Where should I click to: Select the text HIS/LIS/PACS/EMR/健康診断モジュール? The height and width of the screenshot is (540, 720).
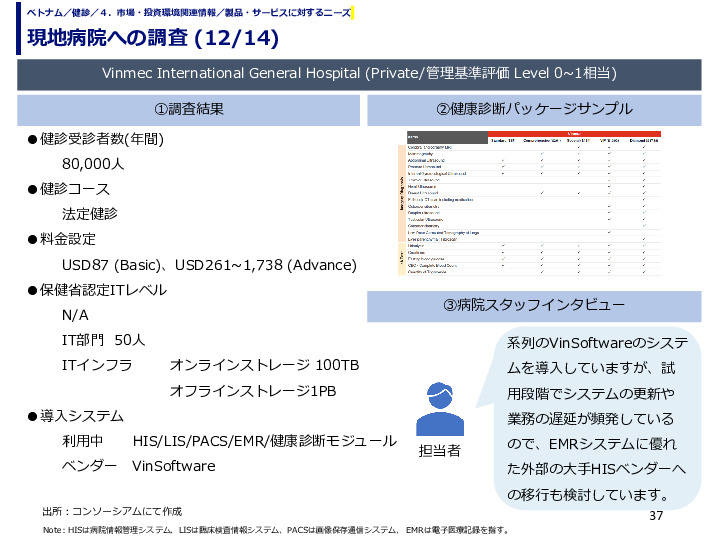pos(265,441)
